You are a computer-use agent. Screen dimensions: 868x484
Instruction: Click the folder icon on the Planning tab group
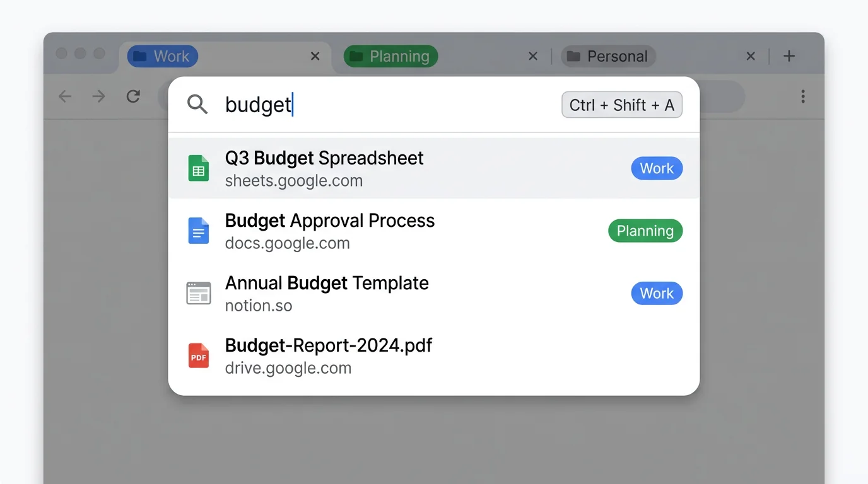coord(357,56)
